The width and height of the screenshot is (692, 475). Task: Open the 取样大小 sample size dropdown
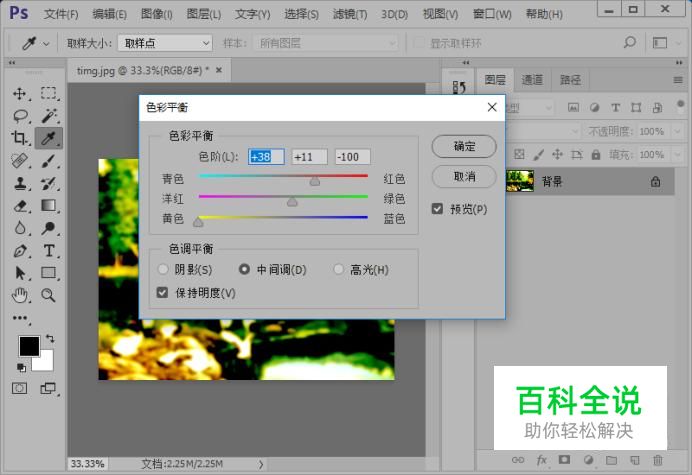coord(165,43)
